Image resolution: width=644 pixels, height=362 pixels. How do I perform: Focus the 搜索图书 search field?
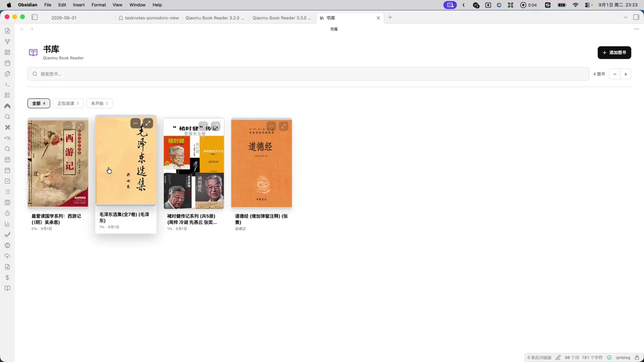point(308,74)
